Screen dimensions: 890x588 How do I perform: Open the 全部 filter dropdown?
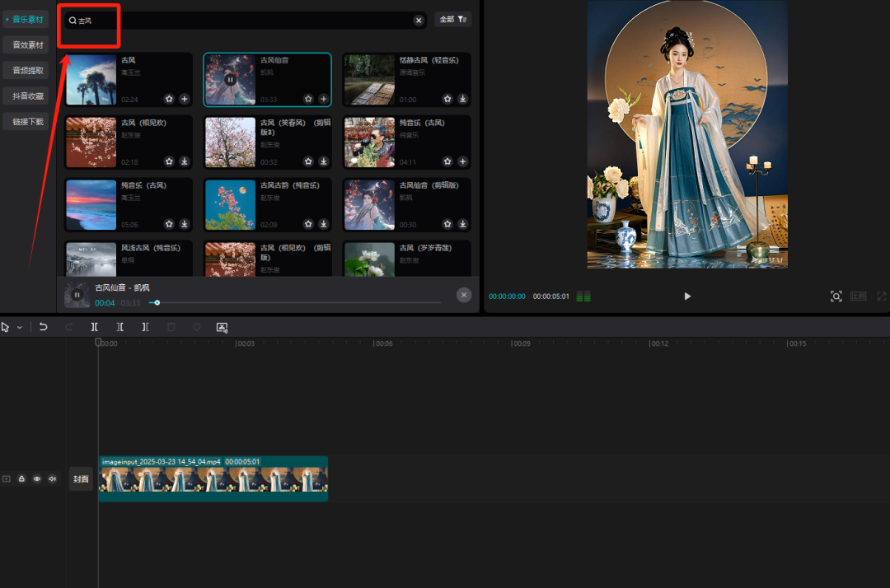pos(452,19)
